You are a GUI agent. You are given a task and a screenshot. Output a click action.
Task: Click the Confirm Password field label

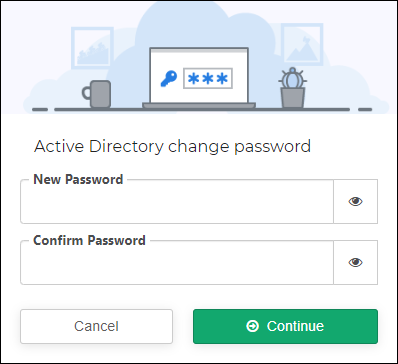point(89,240)
